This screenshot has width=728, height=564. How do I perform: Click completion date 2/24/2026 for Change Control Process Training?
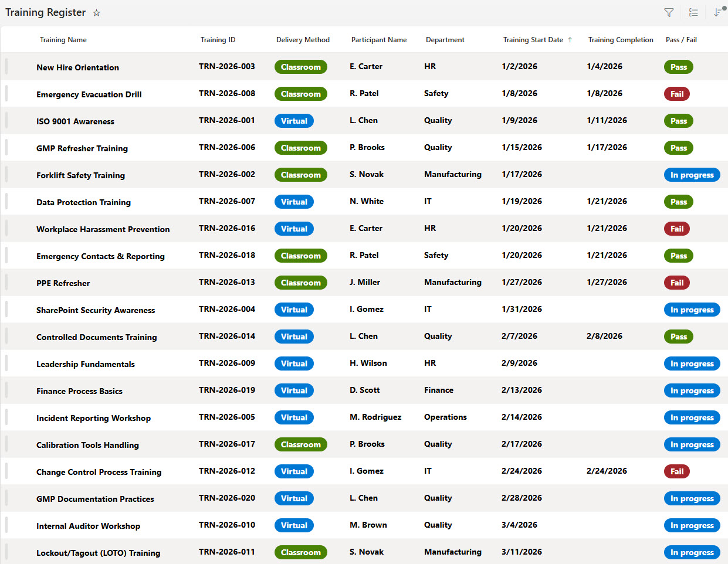607,471
